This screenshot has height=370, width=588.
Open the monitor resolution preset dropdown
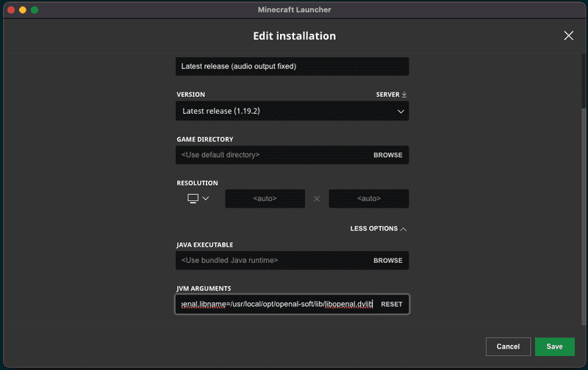coord(198,198)
